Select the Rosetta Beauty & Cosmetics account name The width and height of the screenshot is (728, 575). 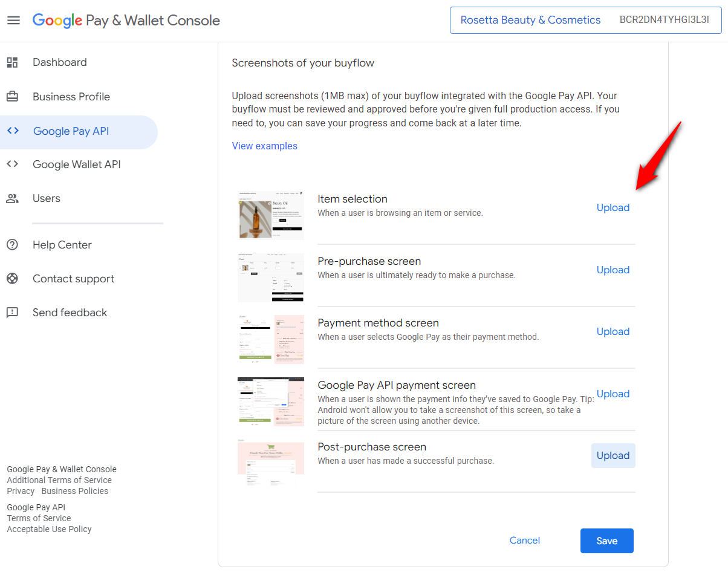[x=530, y=19]
